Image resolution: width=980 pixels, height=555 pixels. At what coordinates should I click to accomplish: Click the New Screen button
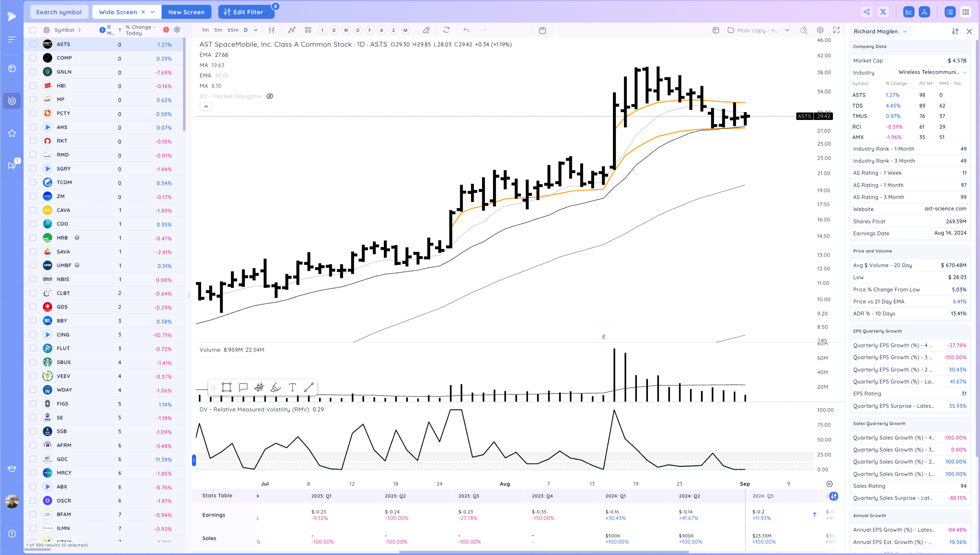(x=186, y=12)
